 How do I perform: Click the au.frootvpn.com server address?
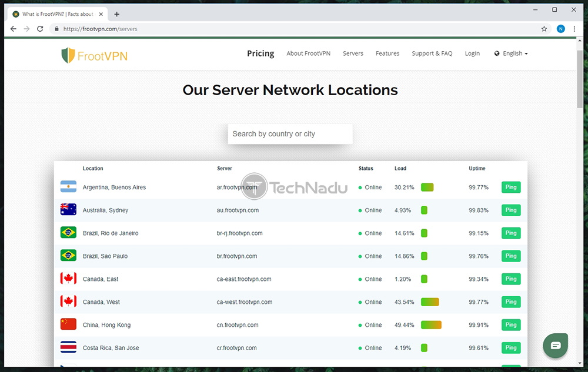pyautogui.click(x=238, y=210)
